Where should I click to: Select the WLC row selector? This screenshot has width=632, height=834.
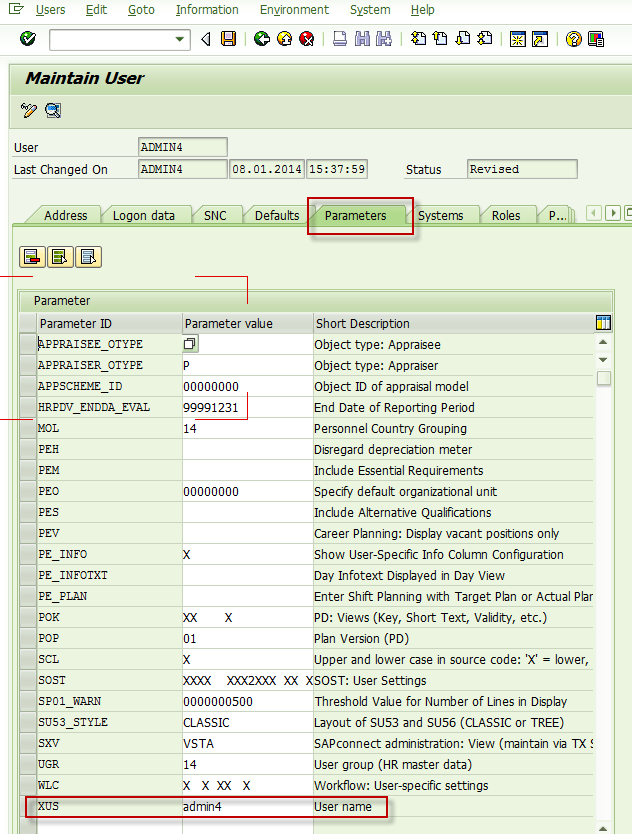[x=28, y=785]
